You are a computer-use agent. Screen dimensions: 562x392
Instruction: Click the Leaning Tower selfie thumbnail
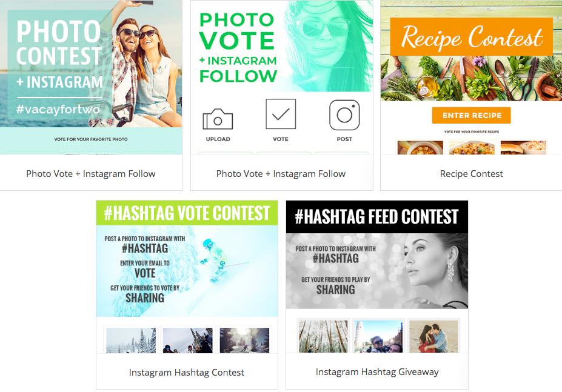378,336
